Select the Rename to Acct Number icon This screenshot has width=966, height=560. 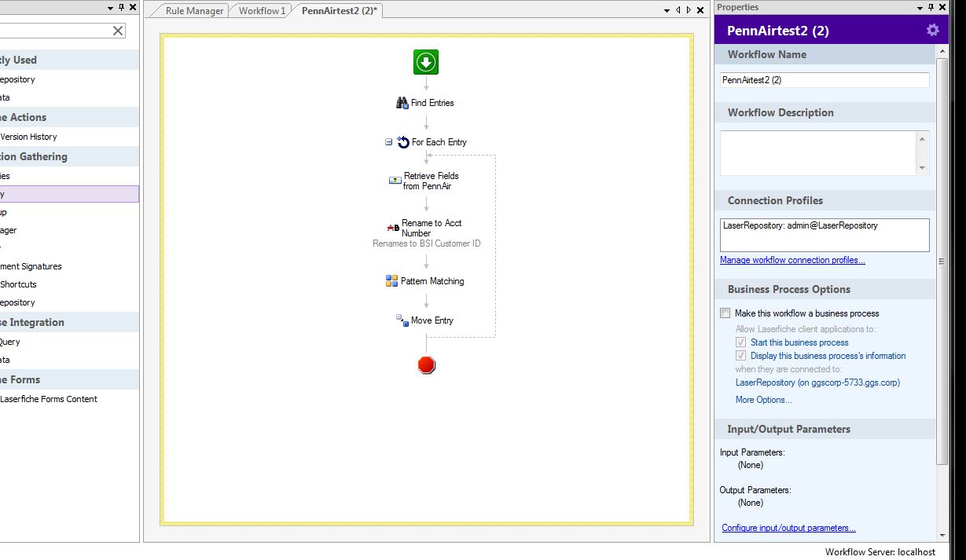tap(393, 228)
